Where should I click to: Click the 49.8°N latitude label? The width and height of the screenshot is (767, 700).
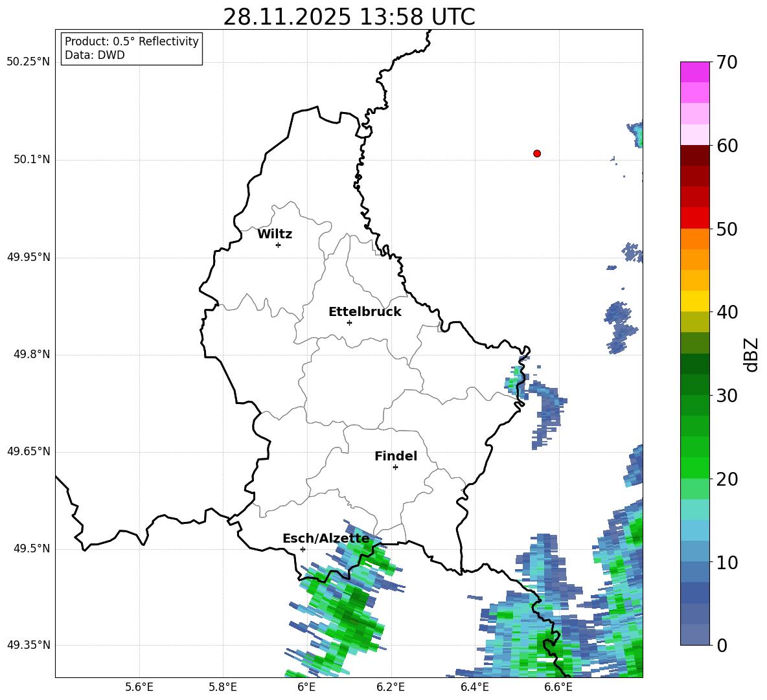(x=32, y=354)
